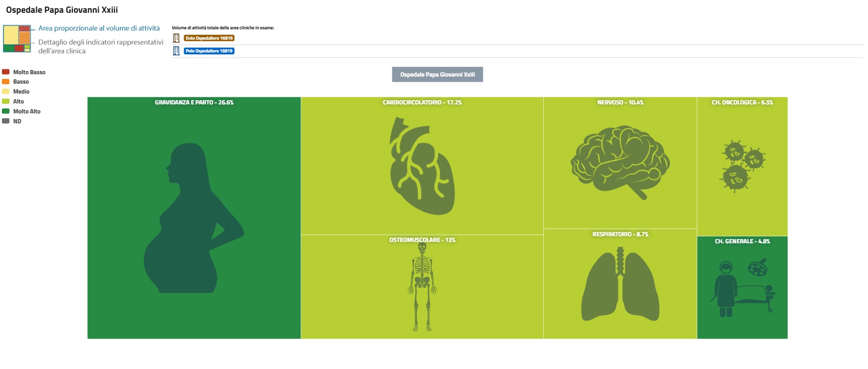Click the GRAVIDANZA E PARTO - 26.6% label

tap(194, 103)
